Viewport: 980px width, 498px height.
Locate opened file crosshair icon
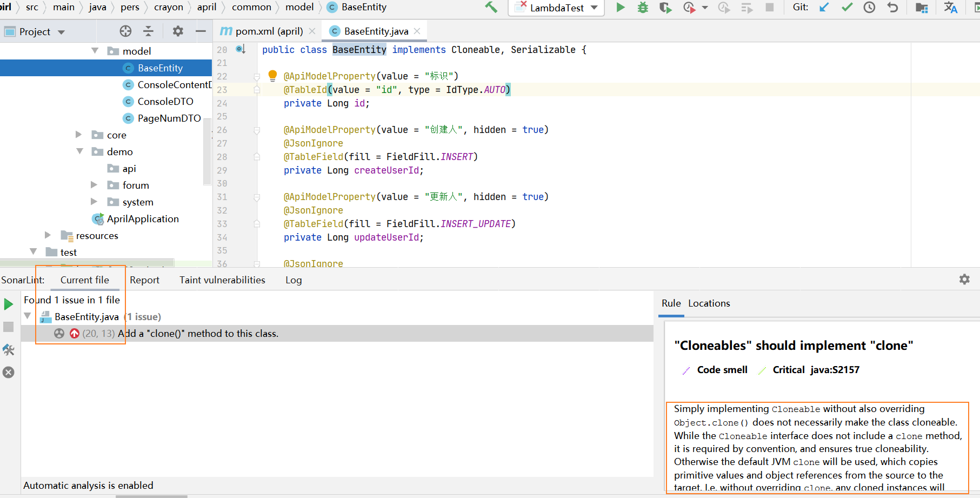[125, 31]
